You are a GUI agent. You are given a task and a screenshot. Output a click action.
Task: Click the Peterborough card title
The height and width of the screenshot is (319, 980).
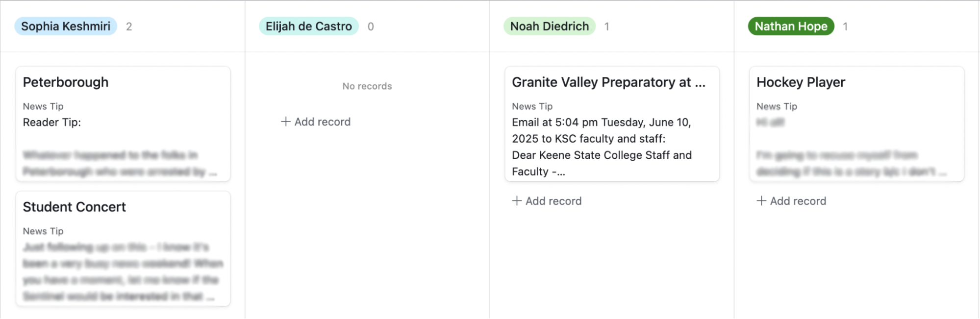[66, 82]
